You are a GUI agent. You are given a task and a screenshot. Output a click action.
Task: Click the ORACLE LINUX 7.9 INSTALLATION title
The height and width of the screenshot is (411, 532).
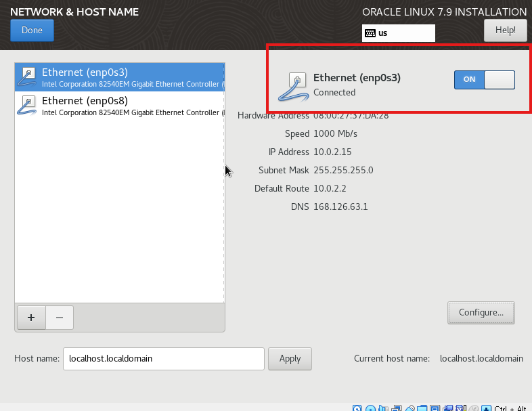tap(445, 12)
